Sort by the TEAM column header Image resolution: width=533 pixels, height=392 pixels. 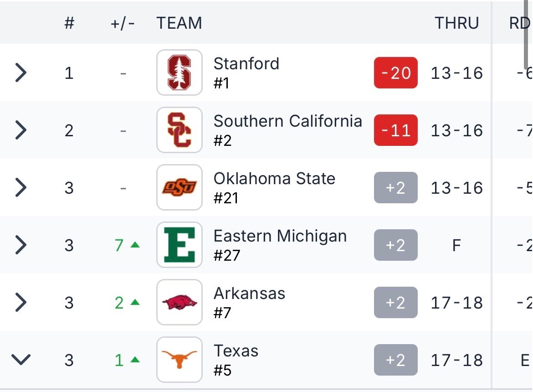click(x=179, y=23)
